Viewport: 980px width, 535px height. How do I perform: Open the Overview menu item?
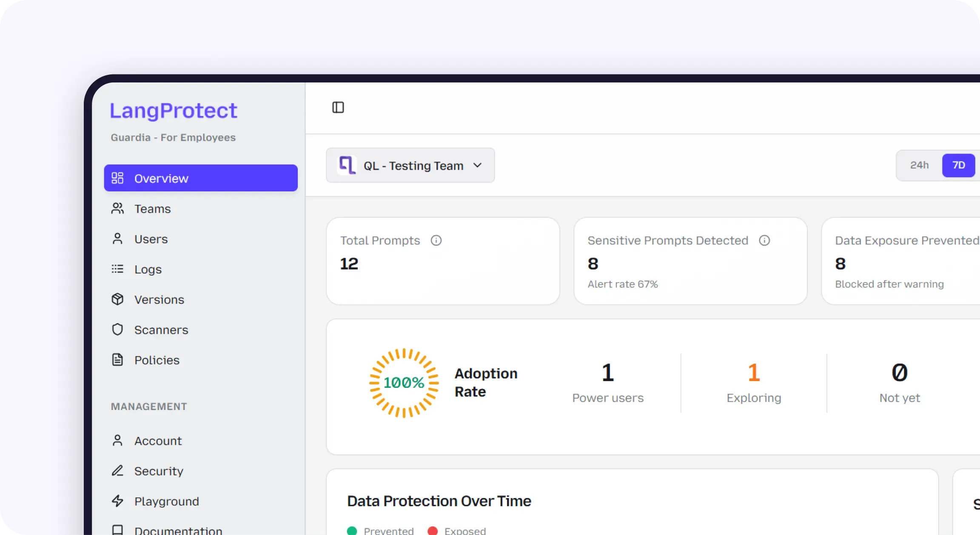(x=200, y=178)
